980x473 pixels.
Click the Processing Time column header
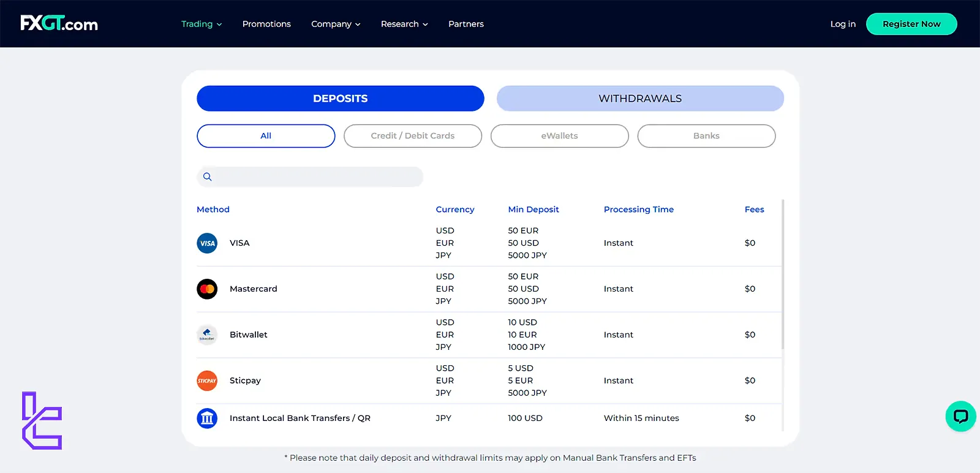point(639,210)
